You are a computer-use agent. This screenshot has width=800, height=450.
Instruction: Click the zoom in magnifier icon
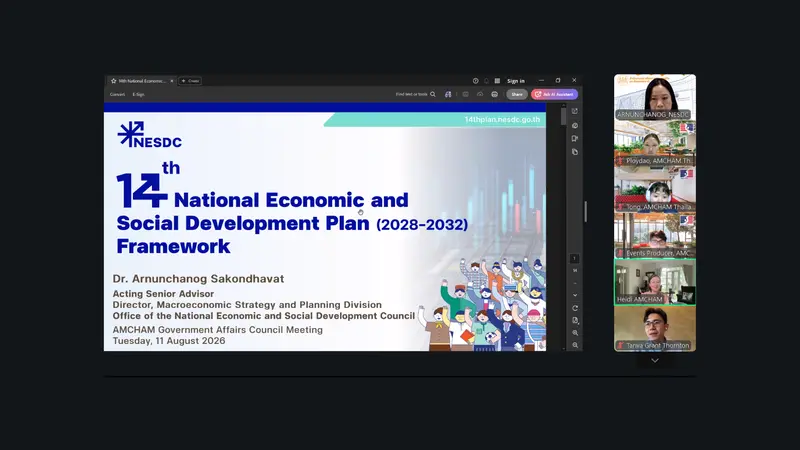(575, 333)
